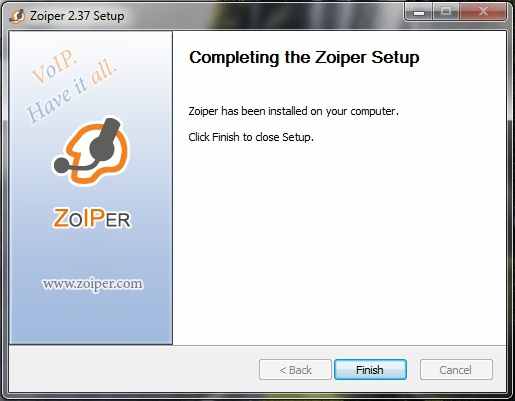Image resolution: width=515 pixels, height=401 pixels.
Task: Minimize the Zoiper Setup window
Action: coord(419,12)
